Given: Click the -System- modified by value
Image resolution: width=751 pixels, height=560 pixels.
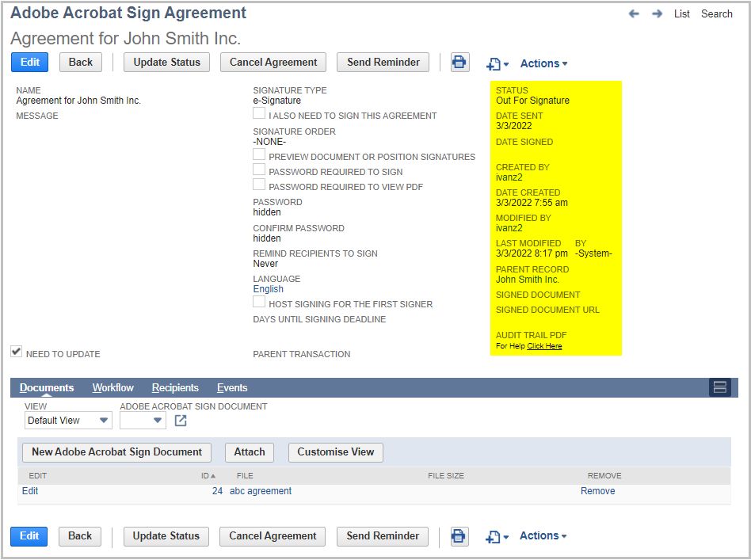Looking at the screenshot, I should click(593, 253).
